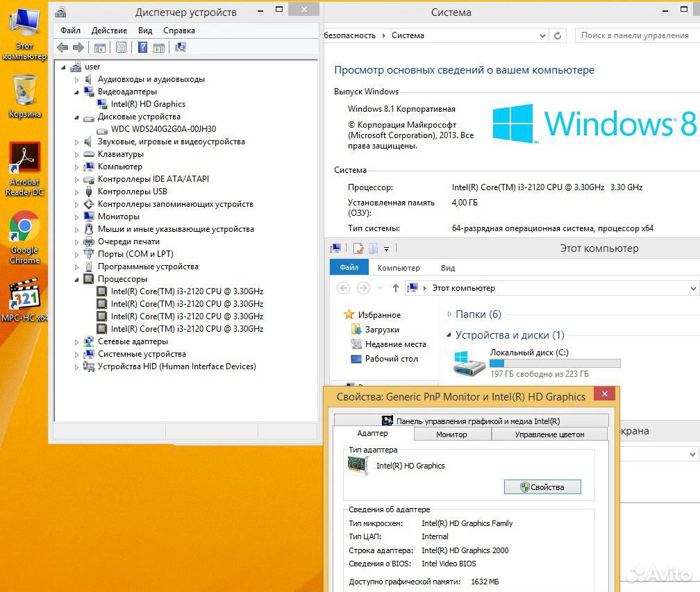Expand the Клавиатуры node
The width and height of the screenshot is (700, 592).
pos(76,154)
